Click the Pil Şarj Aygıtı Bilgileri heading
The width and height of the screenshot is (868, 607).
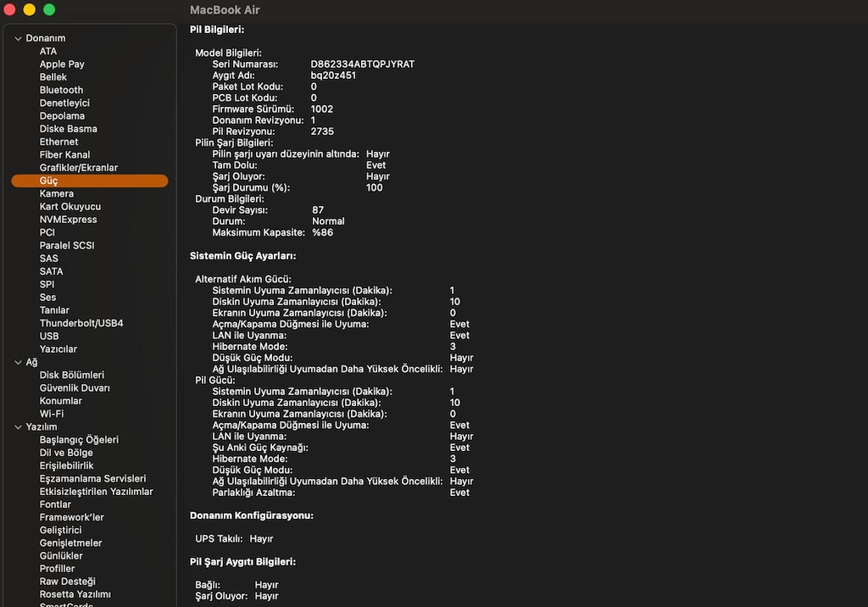243,561
